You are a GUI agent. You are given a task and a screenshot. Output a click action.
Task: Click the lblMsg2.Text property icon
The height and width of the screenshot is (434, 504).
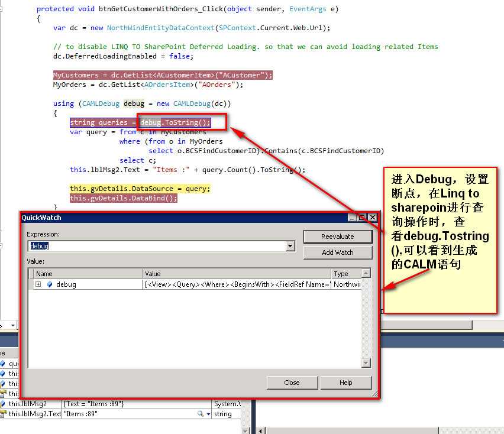coord(3,414)
